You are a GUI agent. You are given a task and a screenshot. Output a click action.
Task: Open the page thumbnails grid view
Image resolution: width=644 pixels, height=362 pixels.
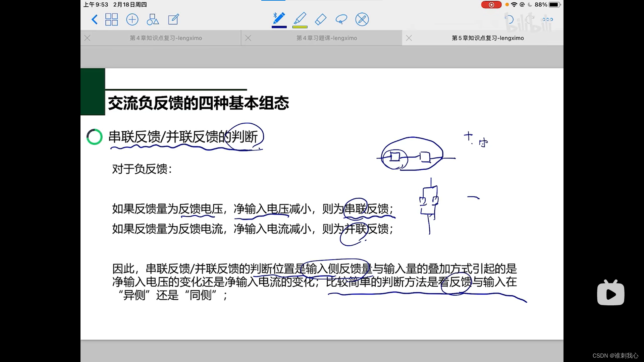coord(111,19)
